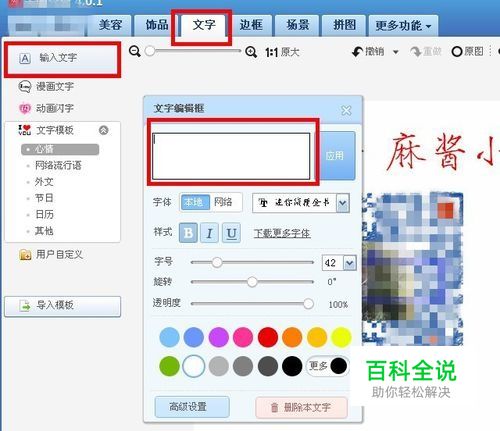The height and width of the screenshot is (431, 500).
Task: Switch to the 拼图 tab
Action: click(344, 25)
